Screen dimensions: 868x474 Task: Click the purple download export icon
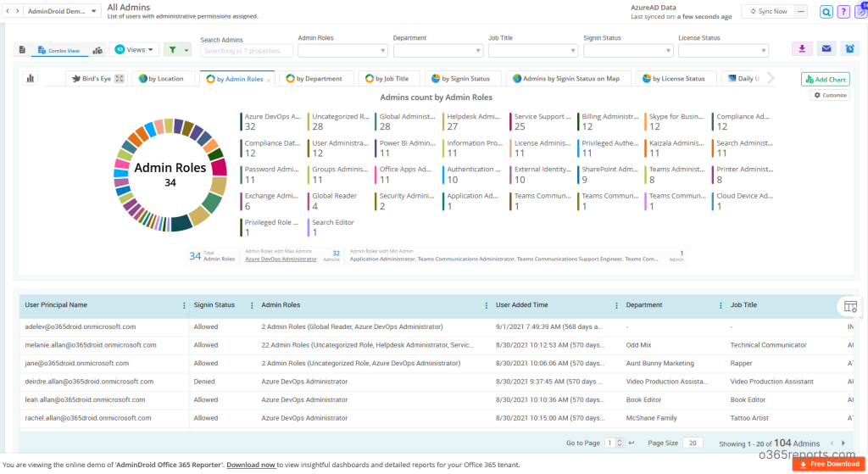point(802,48)
